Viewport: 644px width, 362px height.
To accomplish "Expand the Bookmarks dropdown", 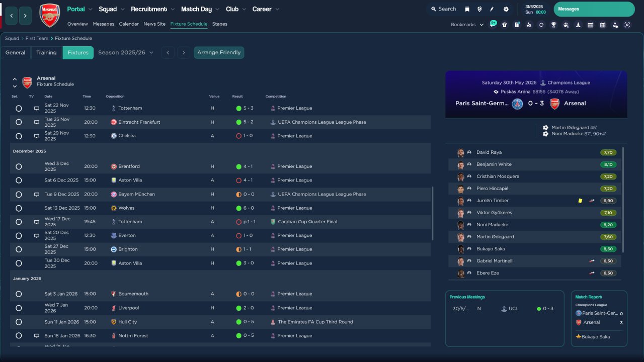I will [x=467, y=25].
